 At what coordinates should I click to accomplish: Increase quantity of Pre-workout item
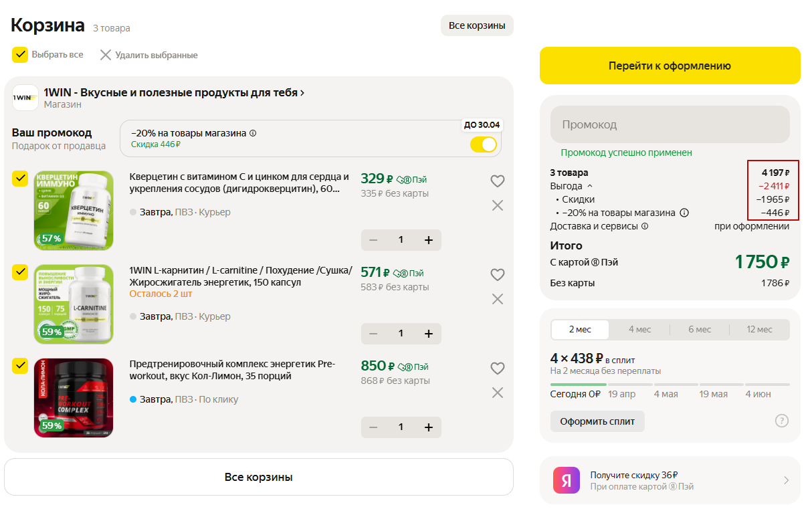[429, 427]
